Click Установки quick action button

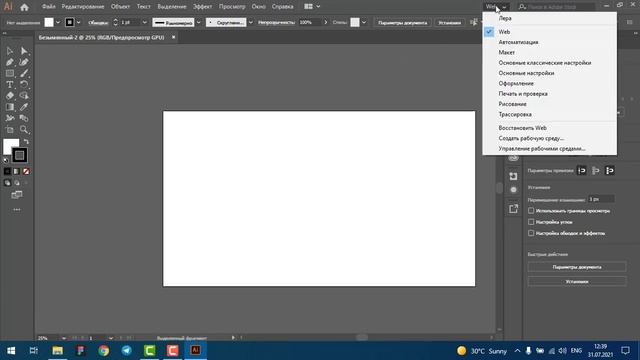tap(577, 282)
